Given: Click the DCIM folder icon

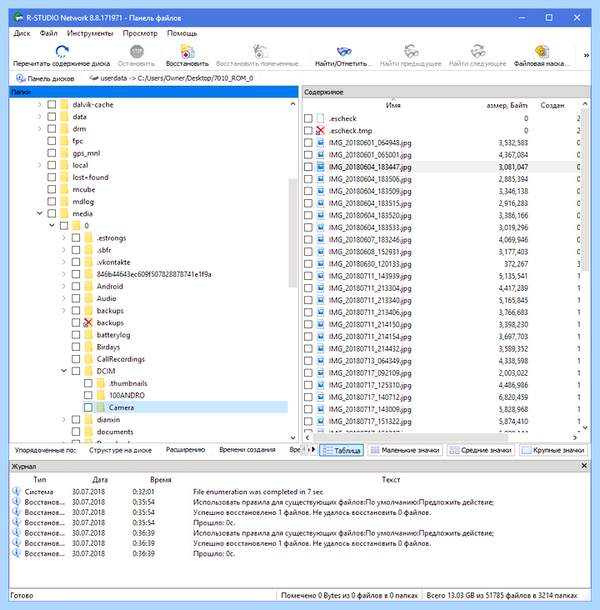Looking at the screenshot, I should (x=89, y=371).
